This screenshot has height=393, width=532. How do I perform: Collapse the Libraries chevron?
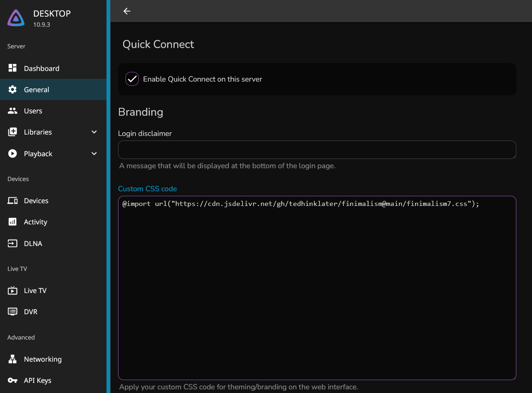click(x=94, y=132)
